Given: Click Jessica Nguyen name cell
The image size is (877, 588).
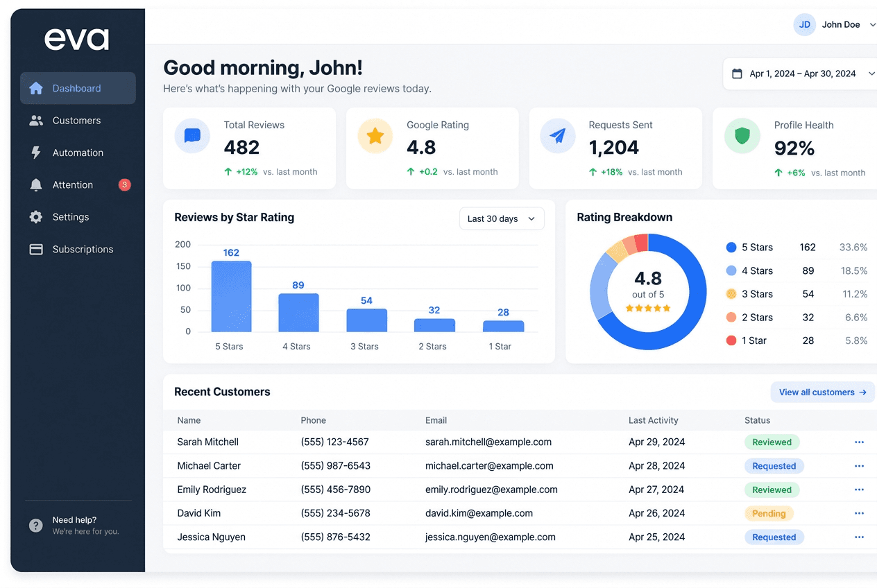Looking at the screenshot, I should click(x=211, y=537).
